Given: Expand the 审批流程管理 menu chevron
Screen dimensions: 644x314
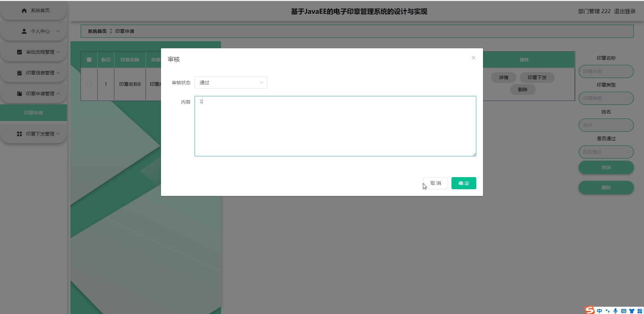Looking at the screenshot, I should click(x=58, y=52).
